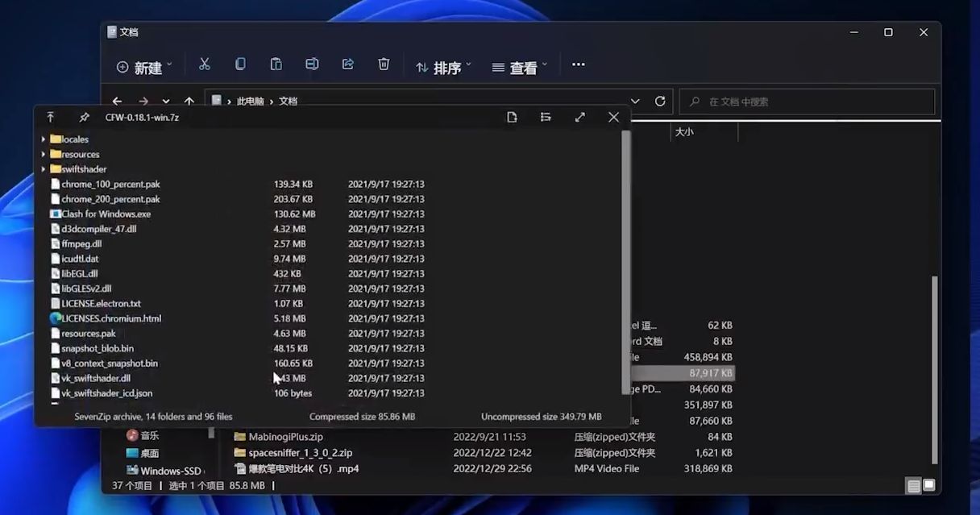
Task: Click the highlighted 87,917 KB file row
Action: pyautogui.click(x=683, y=373)
